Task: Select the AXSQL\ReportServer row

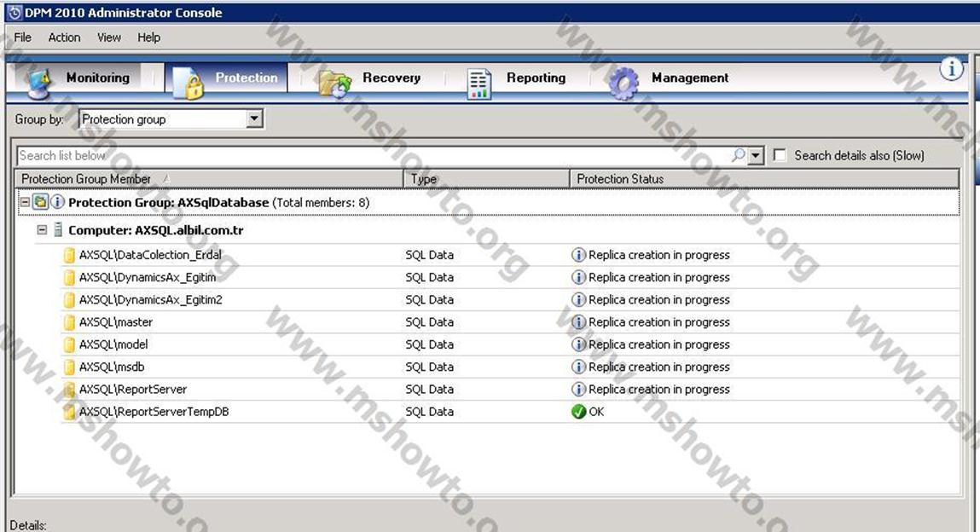Action: tap(510, 390)
